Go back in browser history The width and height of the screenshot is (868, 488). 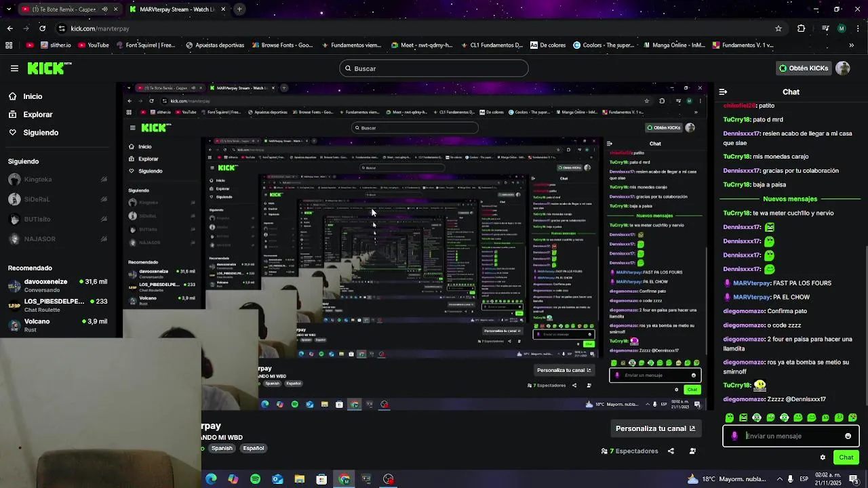point(9,28)
